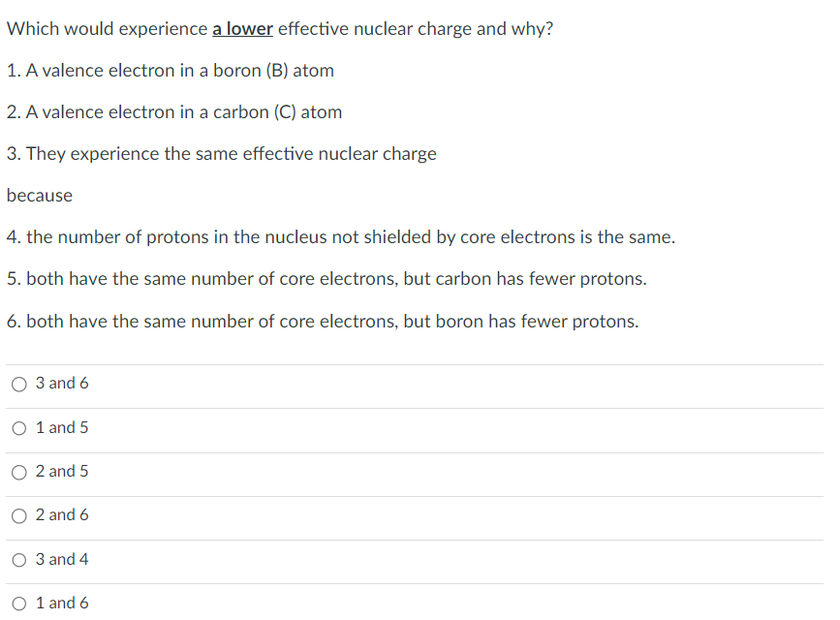Select the "3 and 4" answer option
This screenshot has width=840, height=620.
[19, 559]
